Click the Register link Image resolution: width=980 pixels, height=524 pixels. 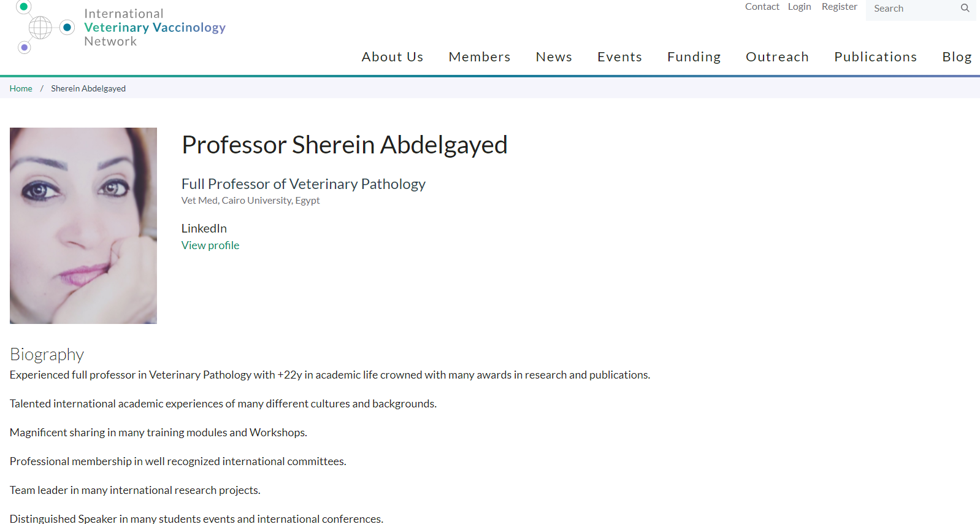coord(839,7)
